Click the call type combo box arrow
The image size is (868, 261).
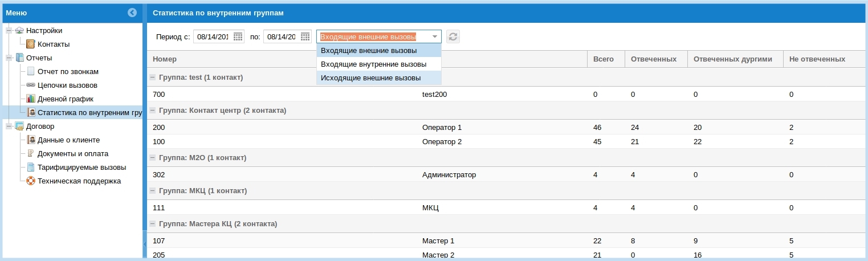pyautogui.click(x=435, y=36)
